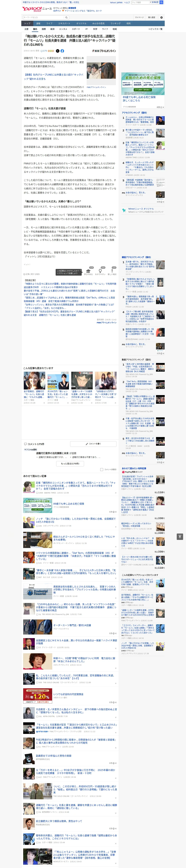Select the エンタメ category

pyautogui.click(x=63, y=29)
